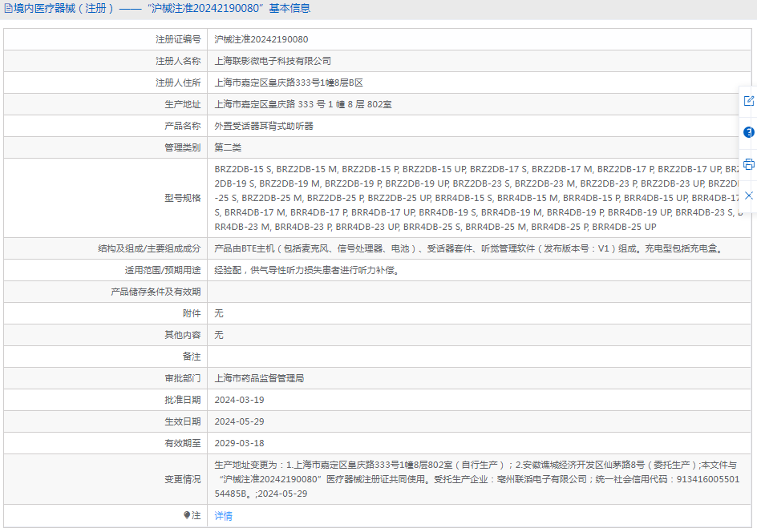The height and width of the screenshot is (532, 757).
Task: Click the 生产地址 row label
Action: pos(183,105)
